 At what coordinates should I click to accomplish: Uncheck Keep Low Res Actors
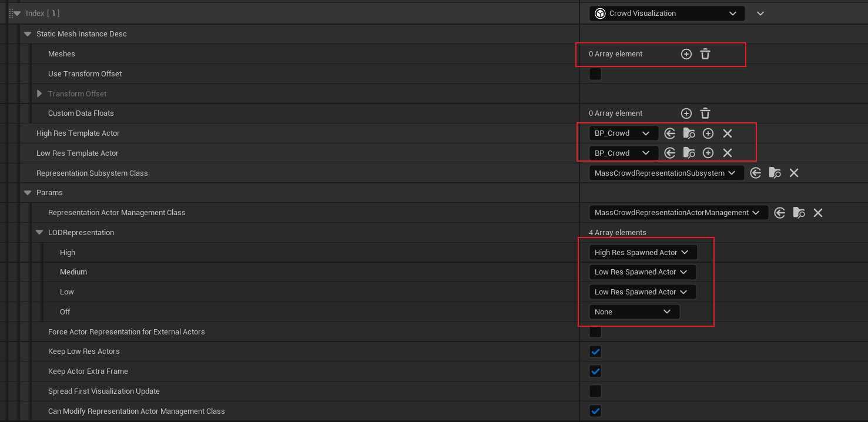pyautogui.click(x=595, y=351)
